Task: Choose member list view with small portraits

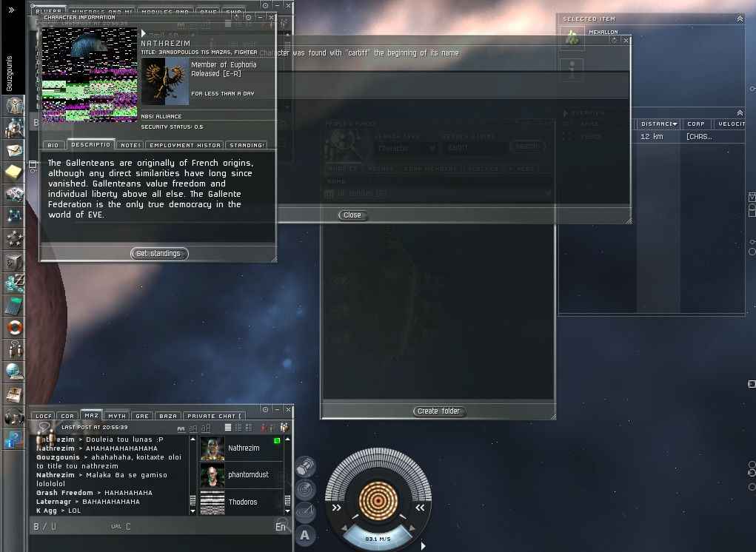Action: [x=238, y=427]
